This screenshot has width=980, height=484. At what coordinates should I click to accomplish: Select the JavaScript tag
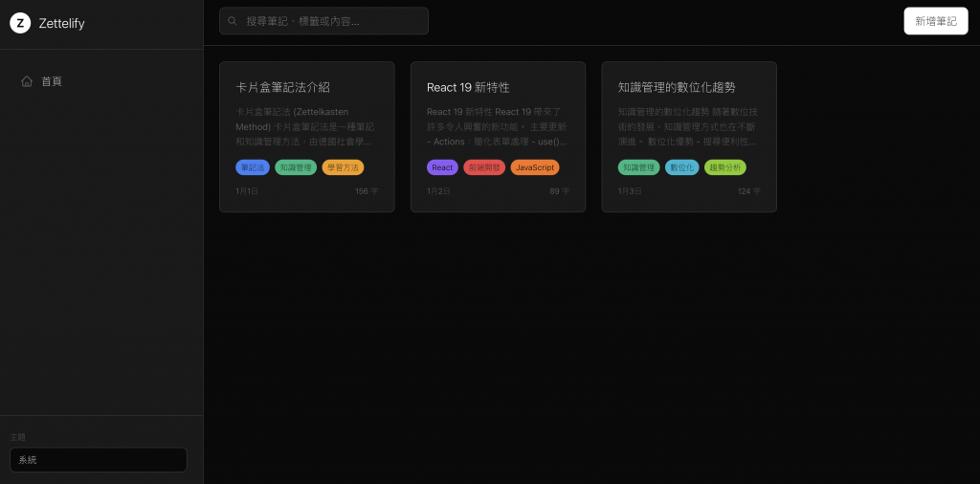click(x=535, y=167)
